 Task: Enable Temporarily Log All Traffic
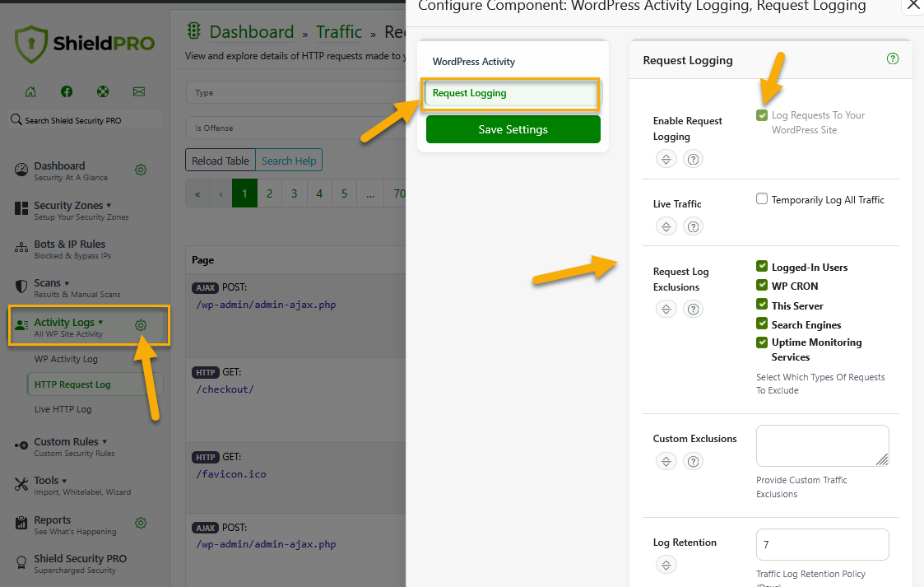point(762,198)
